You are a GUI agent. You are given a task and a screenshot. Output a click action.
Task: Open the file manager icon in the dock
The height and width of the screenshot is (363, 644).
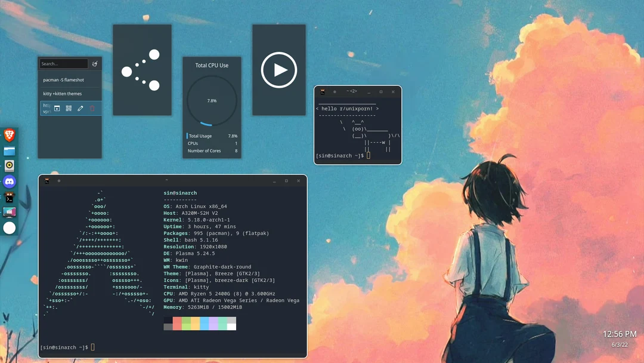coord(9,150)
